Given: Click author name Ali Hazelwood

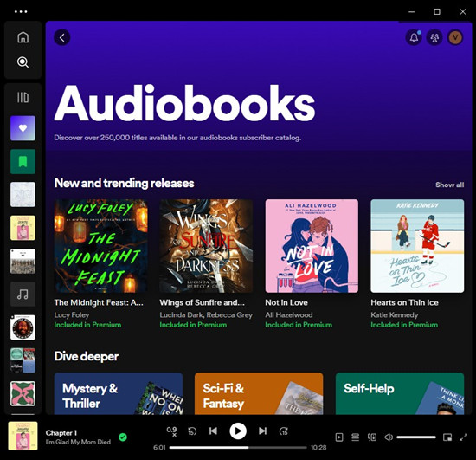Looking at the screenshot, I should tap(289, 314).
